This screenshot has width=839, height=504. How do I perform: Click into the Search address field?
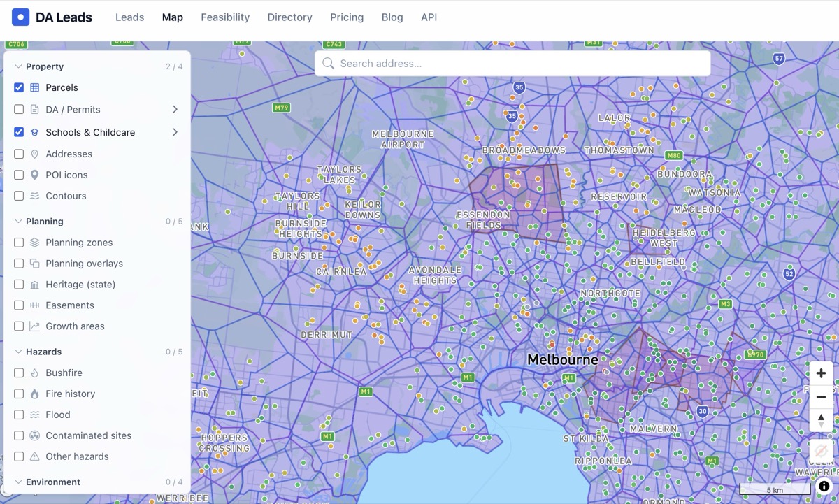[512, 64]
